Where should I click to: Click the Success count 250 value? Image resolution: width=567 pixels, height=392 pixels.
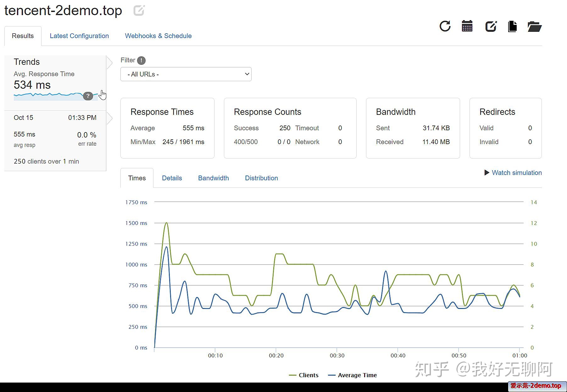click(x=285, y=128)
